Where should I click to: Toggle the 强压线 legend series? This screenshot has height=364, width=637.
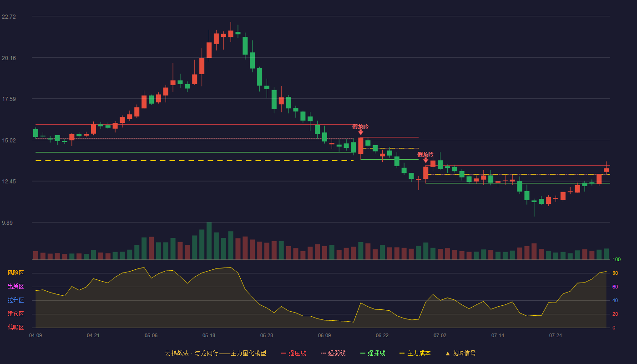(293, 353)
